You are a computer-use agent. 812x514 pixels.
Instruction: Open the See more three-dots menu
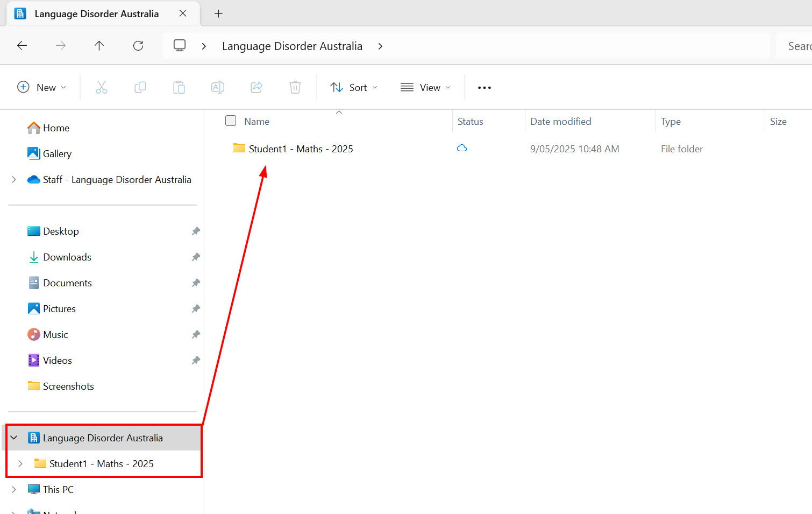tap(484, 87)
